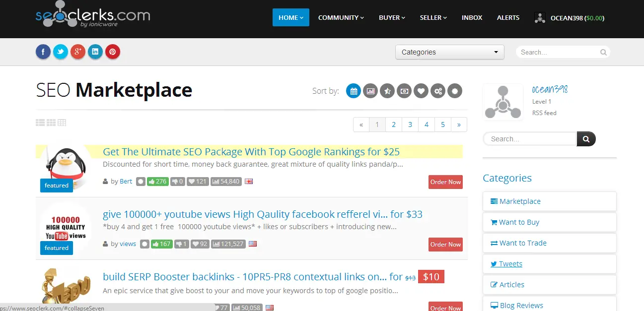Click green 276 thumbs-up badge on Bert listing
Screen dimensions: 644x311
(x=158, y=182)
